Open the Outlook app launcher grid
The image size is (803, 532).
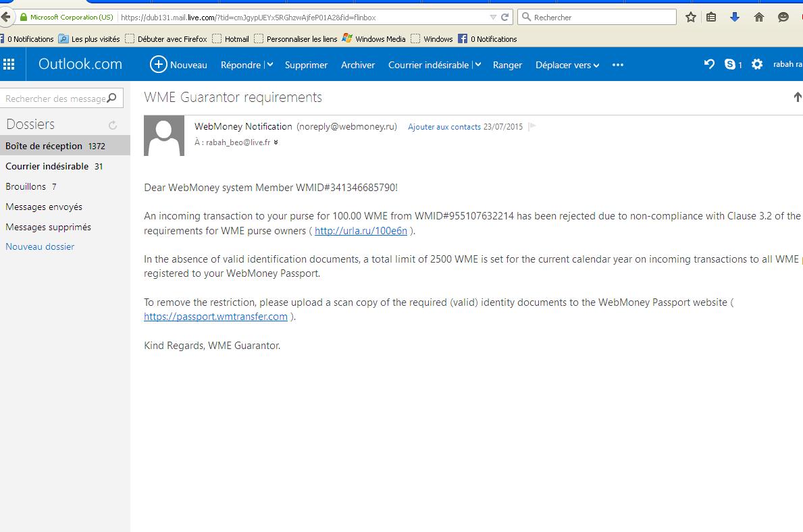tap(9, 65)
